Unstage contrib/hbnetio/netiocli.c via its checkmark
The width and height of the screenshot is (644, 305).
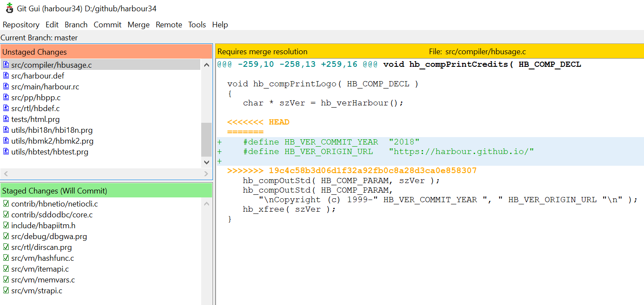[6, 204]
